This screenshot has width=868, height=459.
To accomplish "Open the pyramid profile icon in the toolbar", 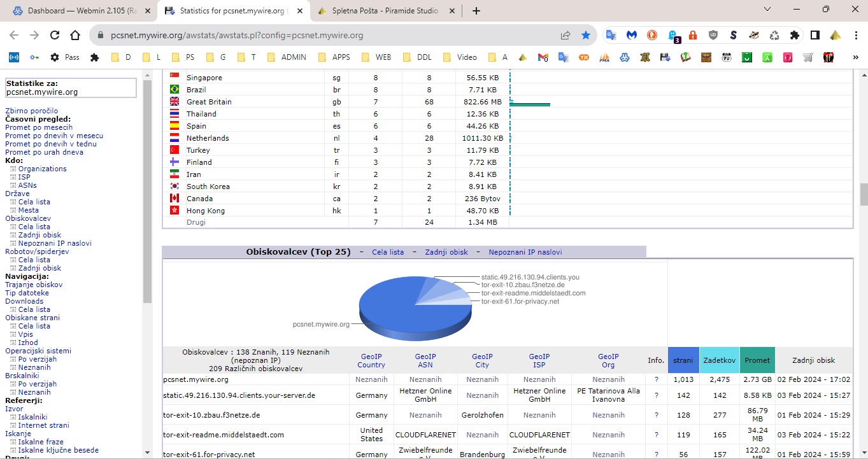I will click(x=836, y=36).
